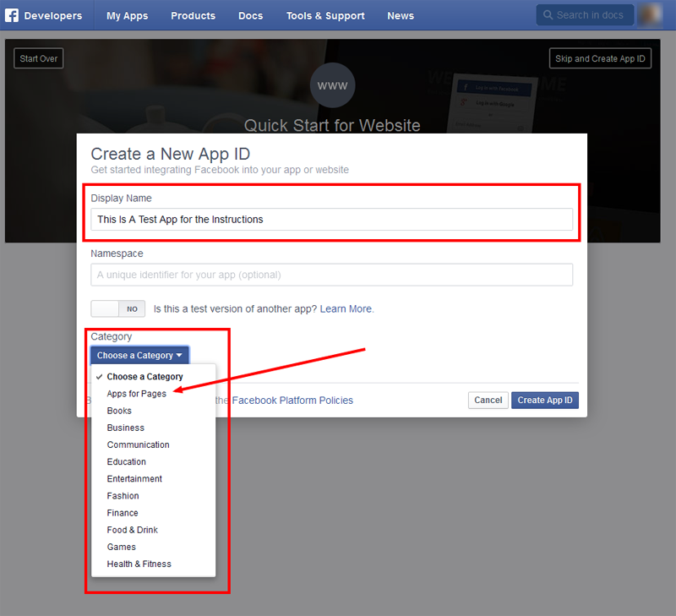Click the Developers home link

pyautogui.click(x=53, y=15)
